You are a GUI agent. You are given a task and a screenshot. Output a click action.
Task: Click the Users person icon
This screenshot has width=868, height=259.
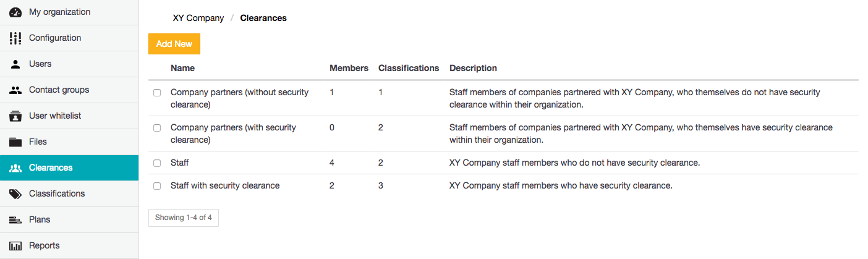pyautogui.click(x=16, y=64)
